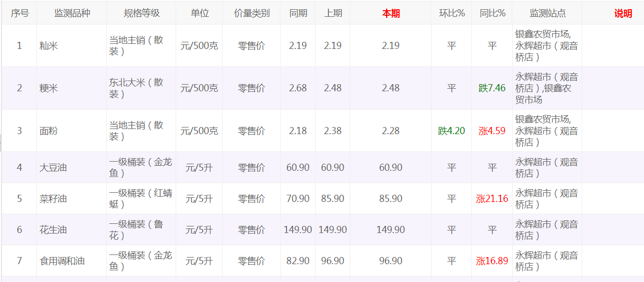Select the 菜籽油 row entry

tap(54, 199)
